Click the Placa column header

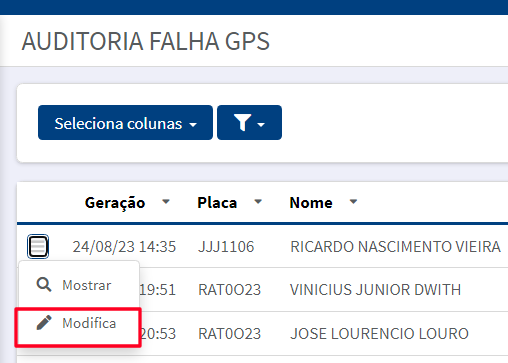217,202
